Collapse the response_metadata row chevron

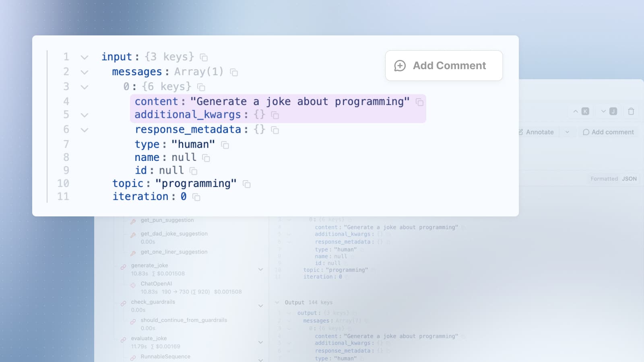click(84, 130)
